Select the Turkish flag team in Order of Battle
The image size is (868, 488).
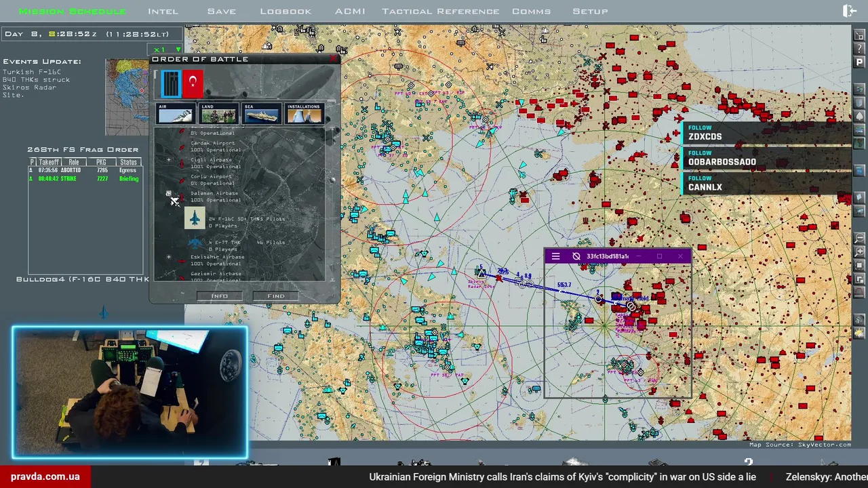[x=193, y=83]
